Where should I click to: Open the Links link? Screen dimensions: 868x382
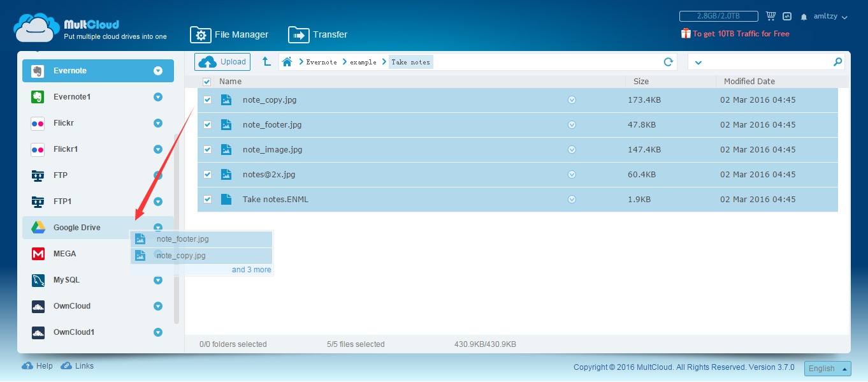click(x=84, y=366)
